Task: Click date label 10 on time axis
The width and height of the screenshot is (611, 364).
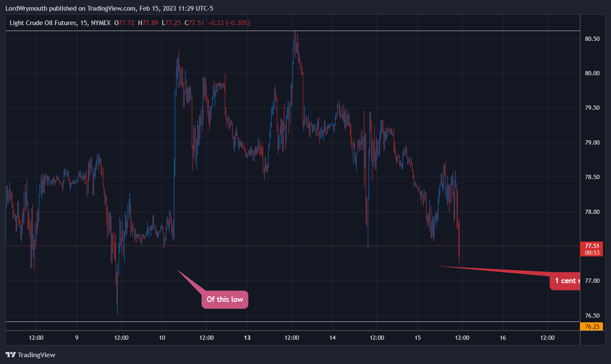Action: 162,338
